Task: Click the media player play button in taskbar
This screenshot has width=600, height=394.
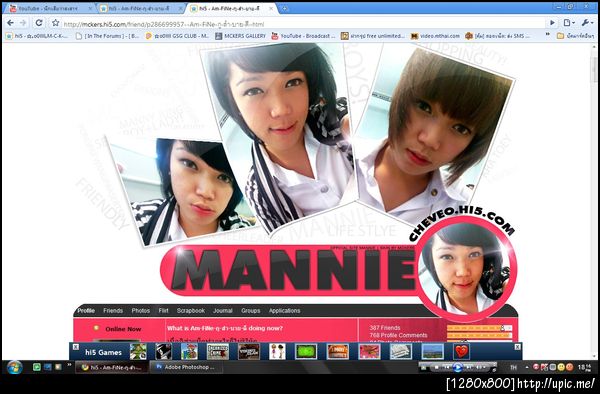Action: point(458,368)
